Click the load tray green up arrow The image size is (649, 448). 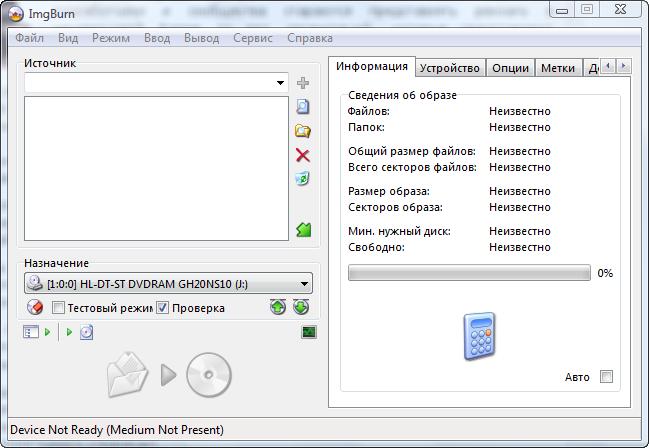[278, 307]
